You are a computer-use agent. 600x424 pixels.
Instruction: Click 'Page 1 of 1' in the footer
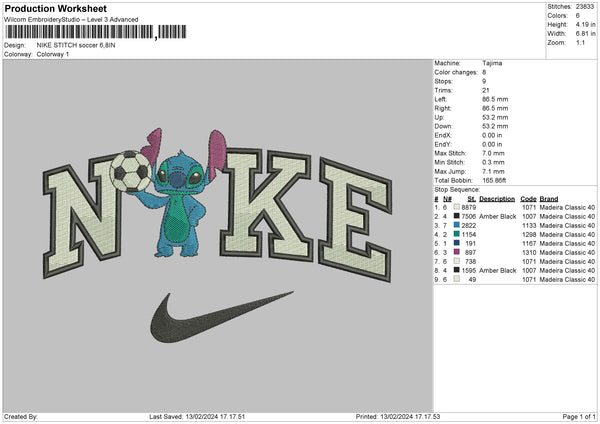click(579, 416)
